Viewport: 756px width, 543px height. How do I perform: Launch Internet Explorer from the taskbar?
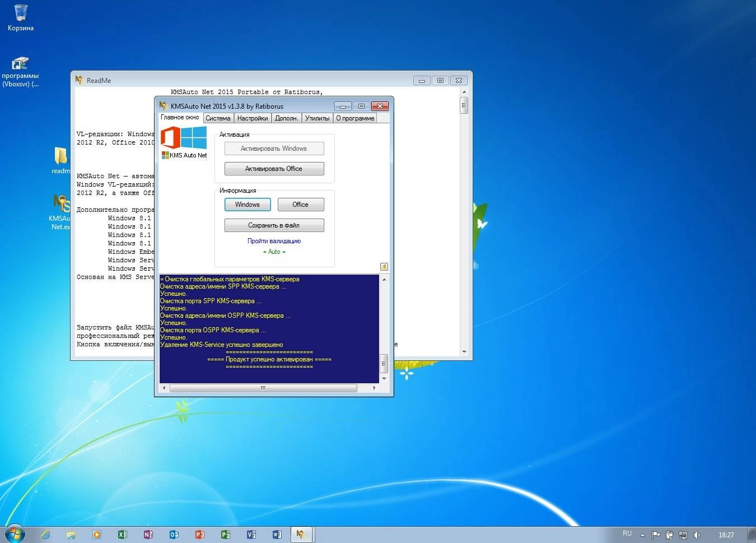45,535
